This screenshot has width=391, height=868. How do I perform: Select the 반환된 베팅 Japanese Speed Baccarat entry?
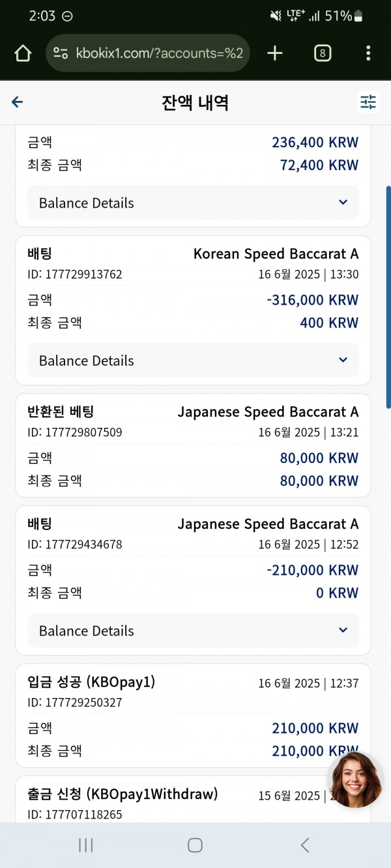193,445
